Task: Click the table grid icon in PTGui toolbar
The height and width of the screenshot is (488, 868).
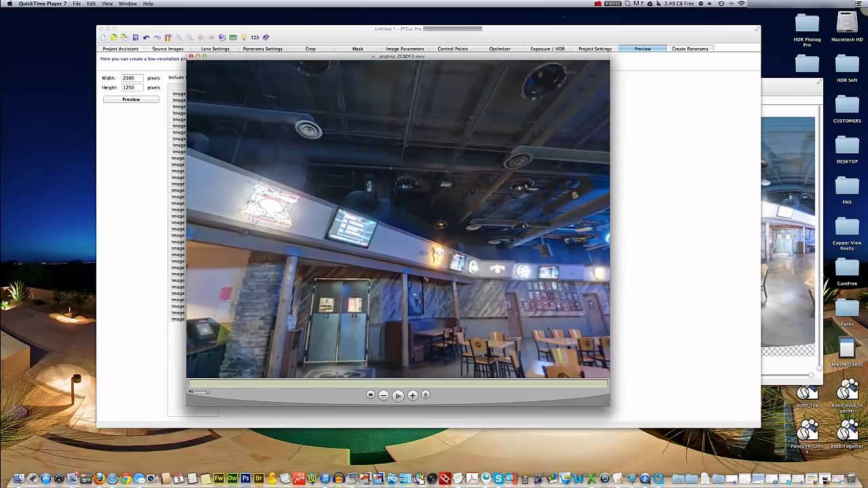Action: click(233, 37)
